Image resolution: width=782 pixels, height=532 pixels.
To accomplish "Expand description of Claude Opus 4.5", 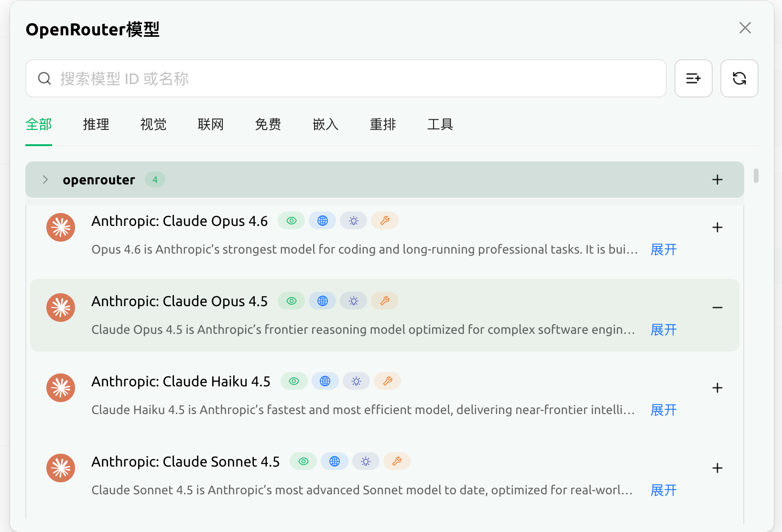I will tap(663, 330).
